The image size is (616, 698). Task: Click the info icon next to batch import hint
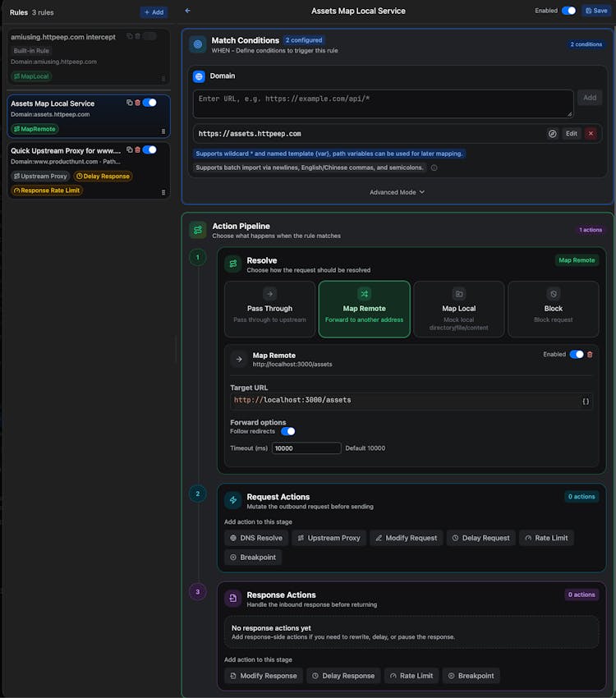434,168
